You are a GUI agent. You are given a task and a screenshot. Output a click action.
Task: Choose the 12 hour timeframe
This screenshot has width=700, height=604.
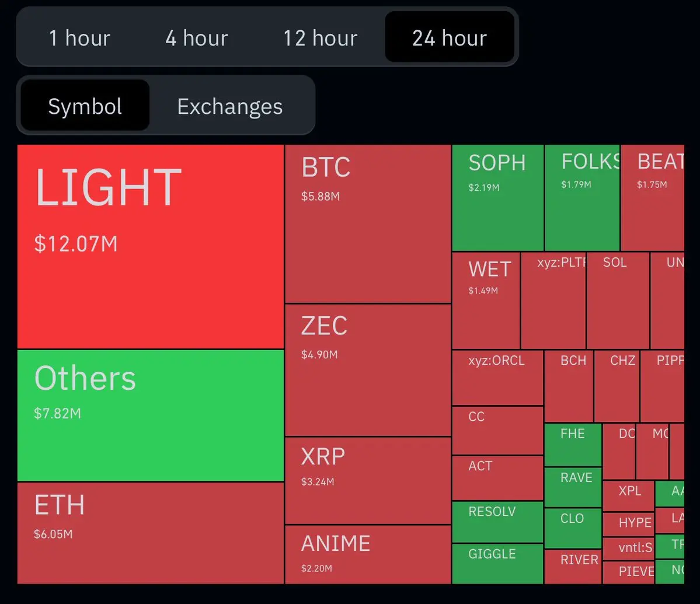click(x=320, y=37)
